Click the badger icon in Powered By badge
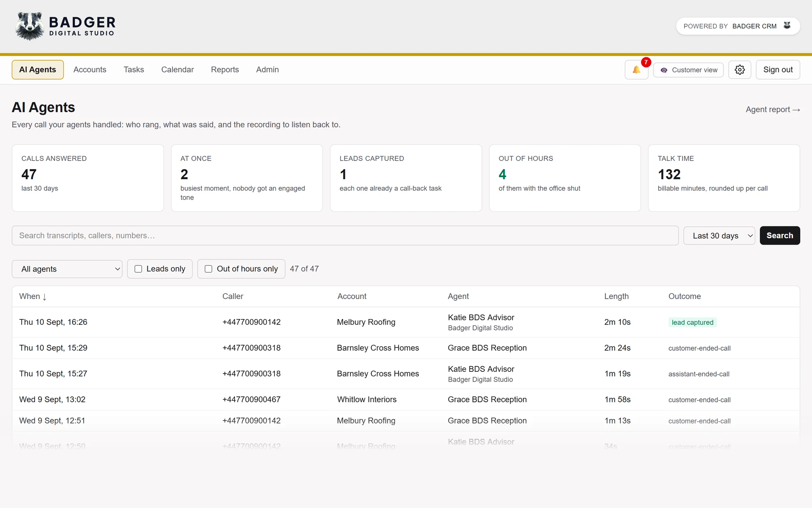 point(787,26)
